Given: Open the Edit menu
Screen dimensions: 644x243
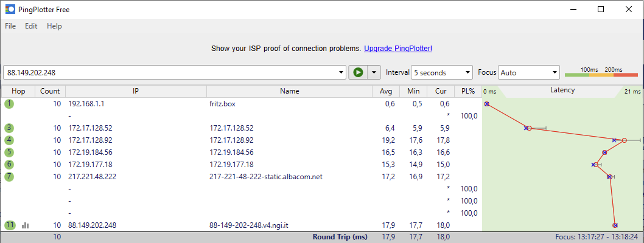Looking at the screenshot, I should coord(31,26).
